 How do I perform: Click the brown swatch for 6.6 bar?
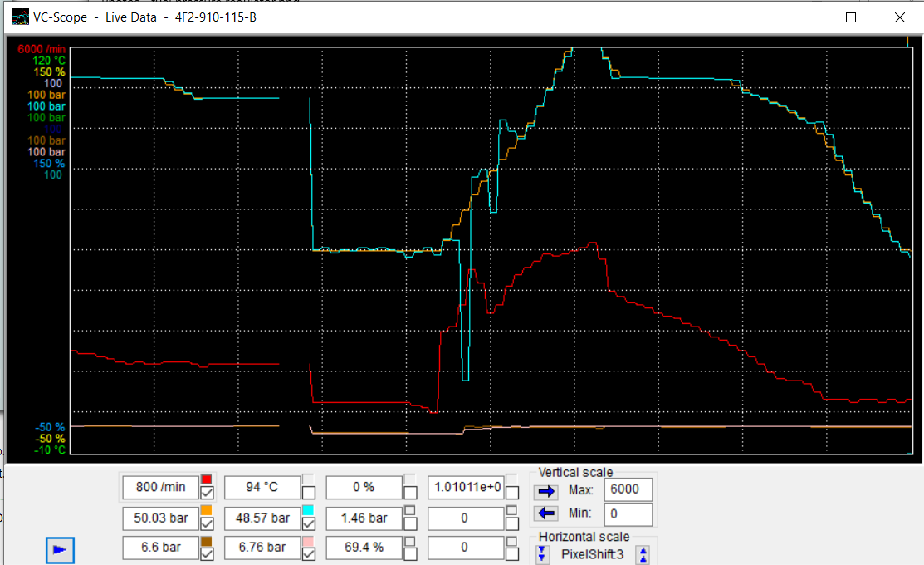(207, 541)
